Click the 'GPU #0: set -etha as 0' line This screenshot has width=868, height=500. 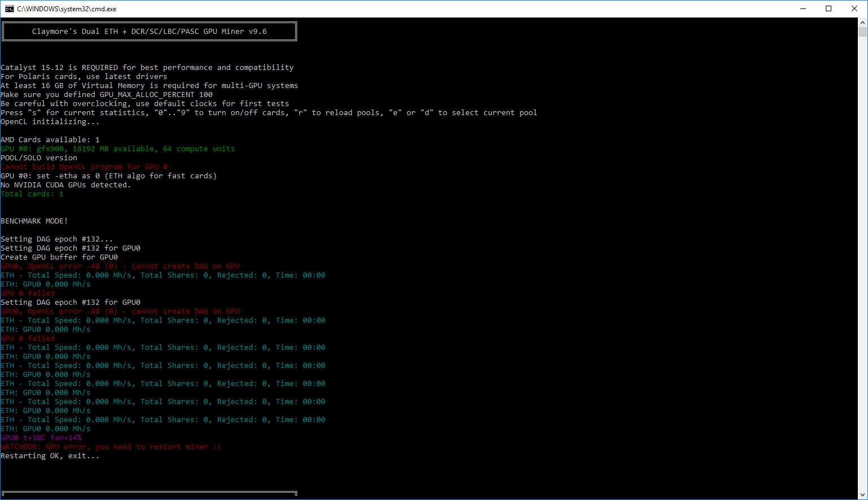tap(109, 176)
